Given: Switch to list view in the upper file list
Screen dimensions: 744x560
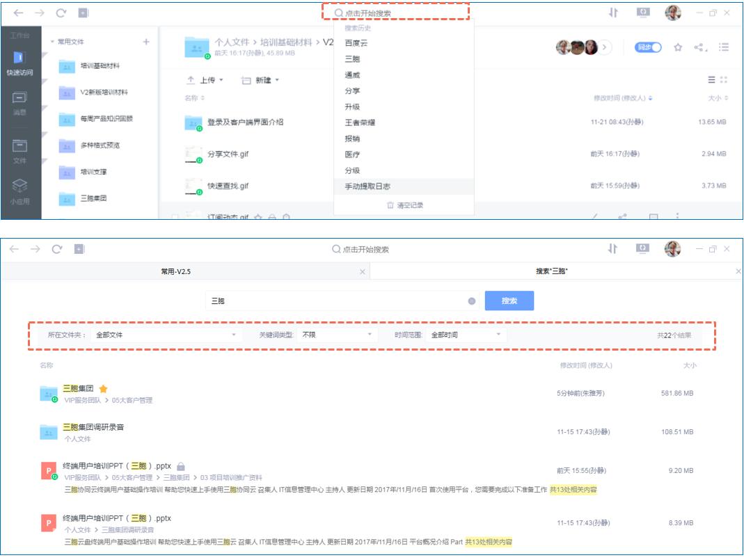Looking at the screenshot, I should (x=711, y=80).
